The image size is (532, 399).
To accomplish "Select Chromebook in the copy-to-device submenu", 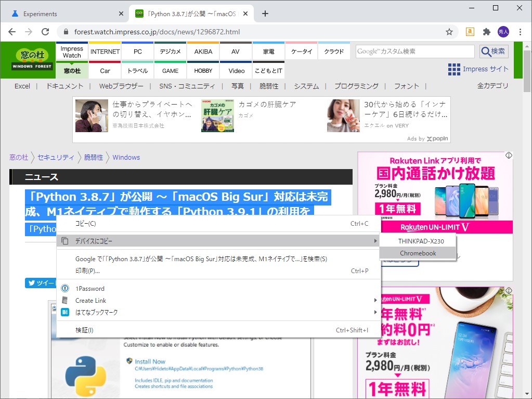I will pos(418,253).
